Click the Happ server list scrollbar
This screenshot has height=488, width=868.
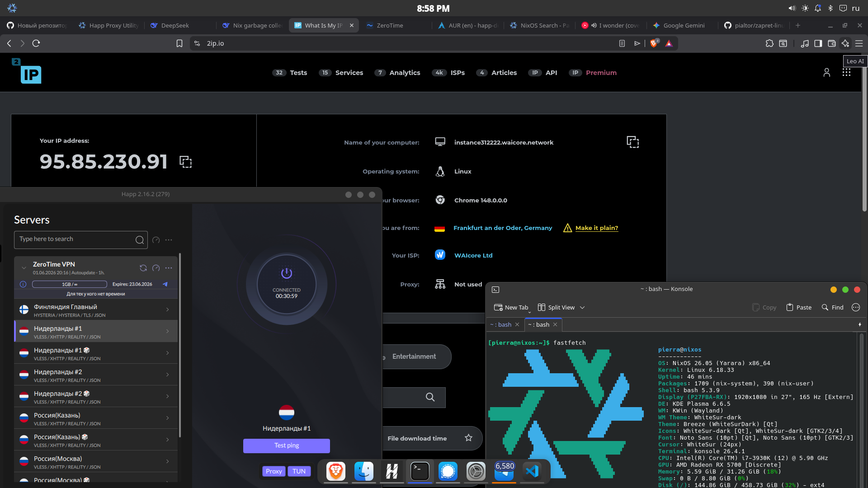180,346
